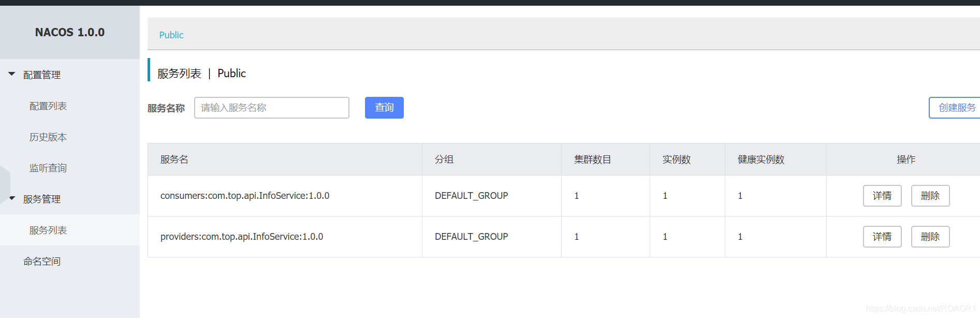Screen dimensions: 980x318
Task: Click the 配置管理 menu heading
Action: coord(42,75)
